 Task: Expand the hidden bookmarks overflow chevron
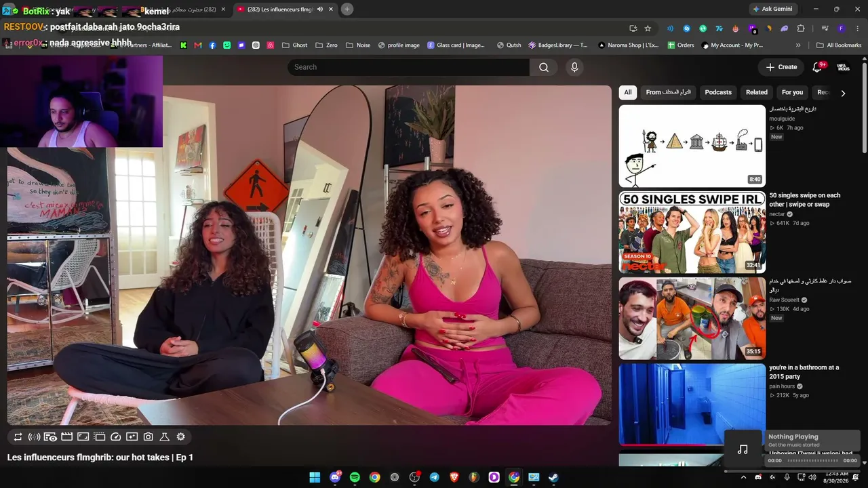click(x=798, y=45)
